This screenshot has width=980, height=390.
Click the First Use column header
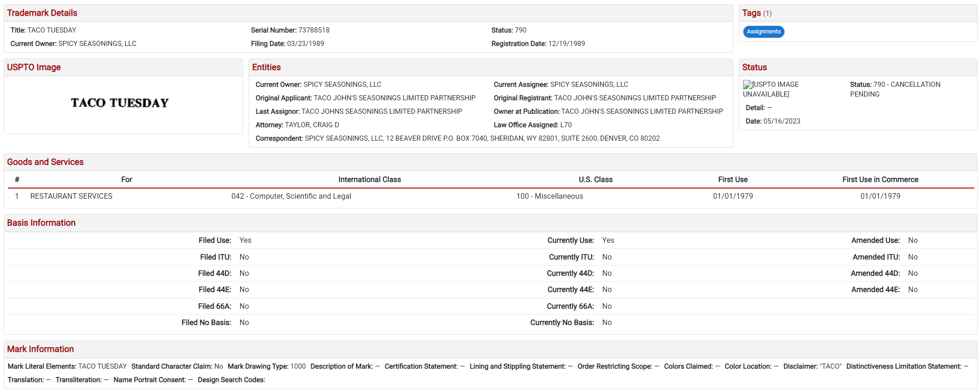733,180
